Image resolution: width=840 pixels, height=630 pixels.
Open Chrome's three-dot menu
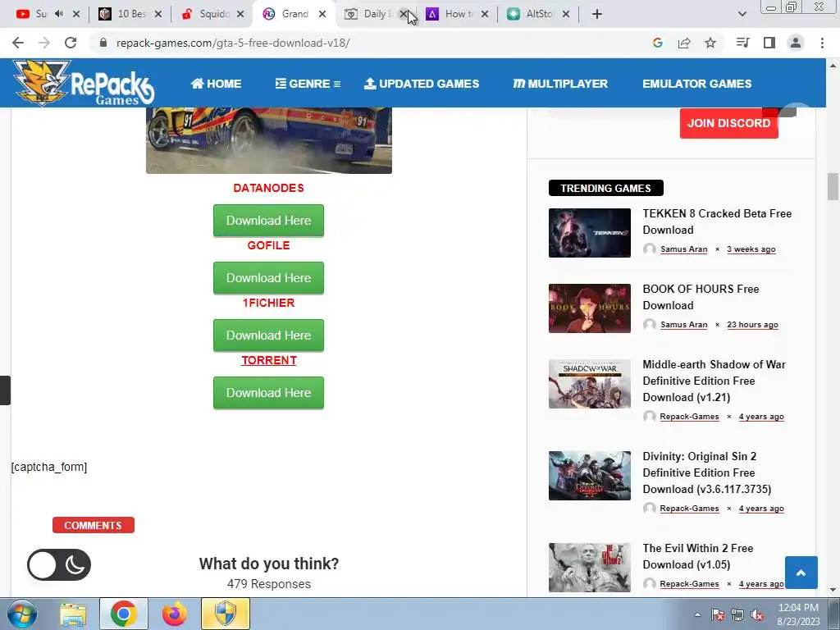pyautogui.click(x=822, y=43)
